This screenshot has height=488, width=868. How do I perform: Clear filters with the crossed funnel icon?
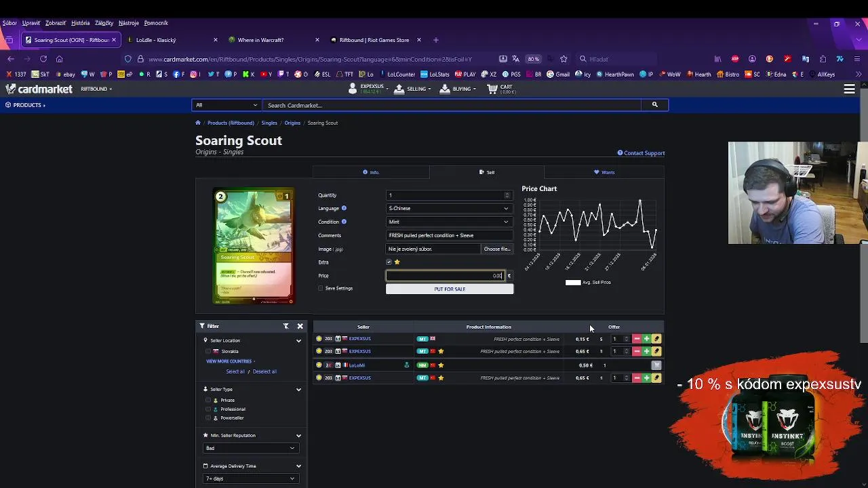tap(286, 326)
